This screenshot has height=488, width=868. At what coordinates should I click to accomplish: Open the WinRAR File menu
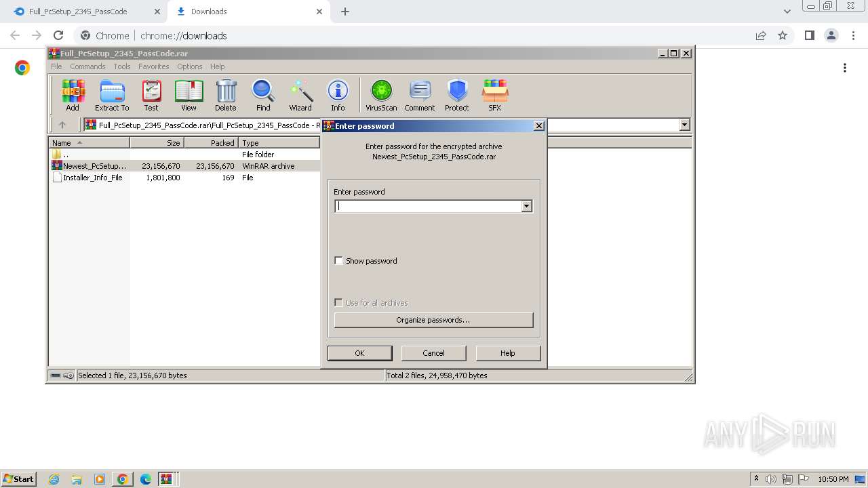coord(56,66)
